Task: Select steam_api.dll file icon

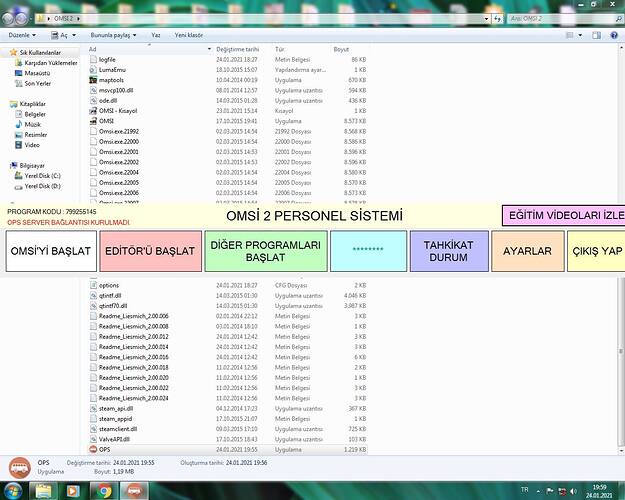Action: (x=93, y=409)
